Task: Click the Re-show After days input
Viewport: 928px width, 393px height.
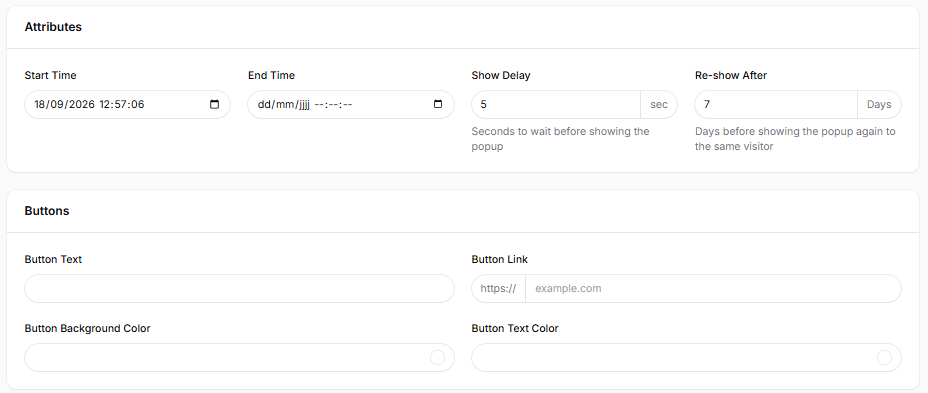Action: 776,105
